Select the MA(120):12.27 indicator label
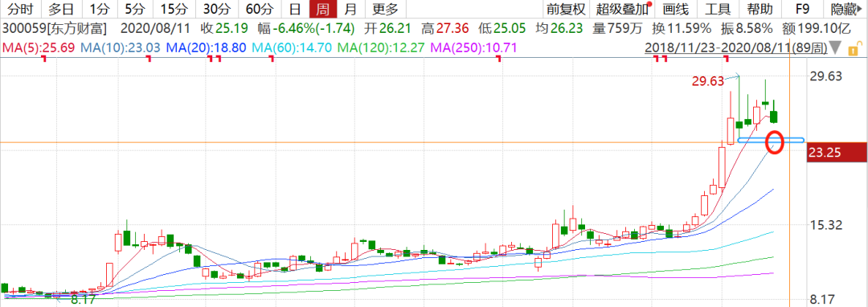 click(x=382, y=48)
